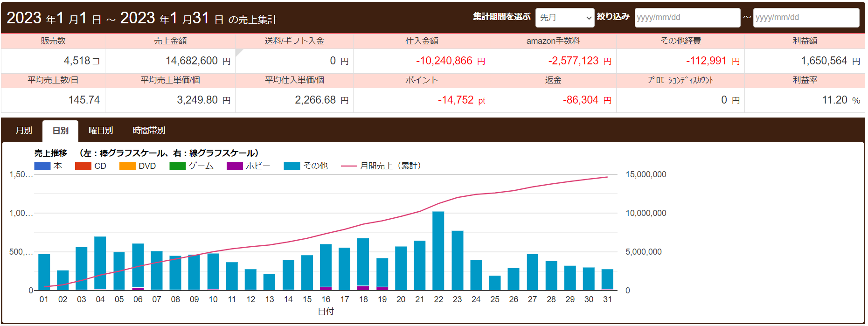The width and height of the screenshot is (868, 326).
Task: Open the 集計期間を選ぶ period dropdown
Action: coord(564,18)
